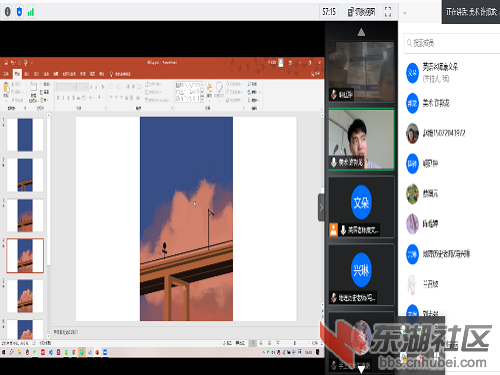Click the Windows Start button on shared taskbar

point(4,352)
